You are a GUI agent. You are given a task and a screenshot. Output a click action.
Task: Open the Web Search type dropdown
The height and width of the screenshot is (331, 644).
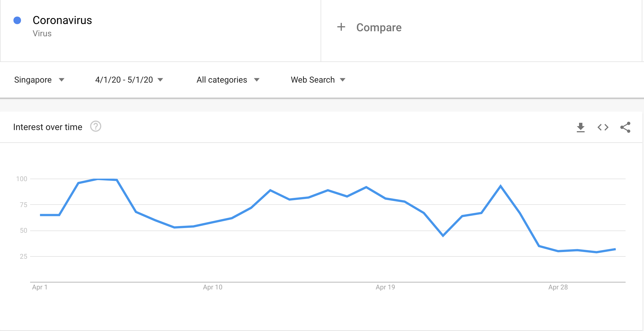[318, 80]
